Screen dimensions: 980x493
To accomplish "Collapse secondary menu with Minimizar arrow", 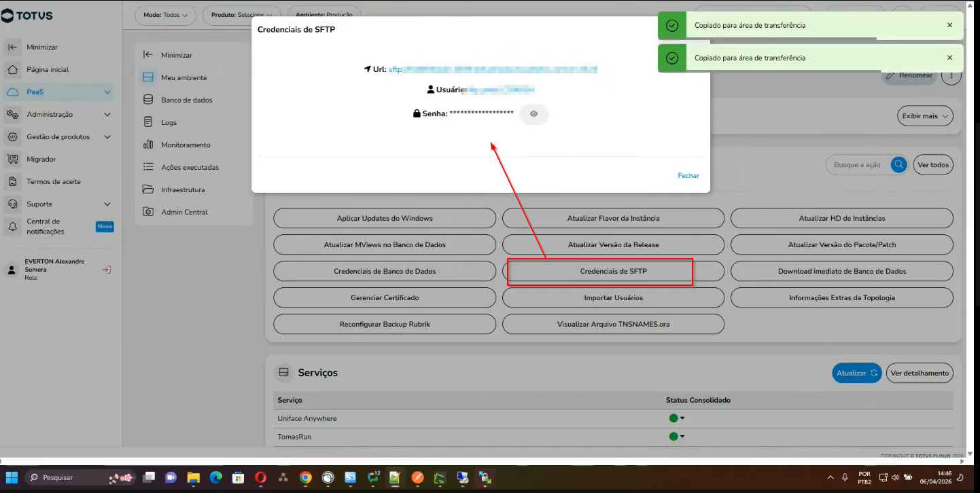I will point(147,55).
